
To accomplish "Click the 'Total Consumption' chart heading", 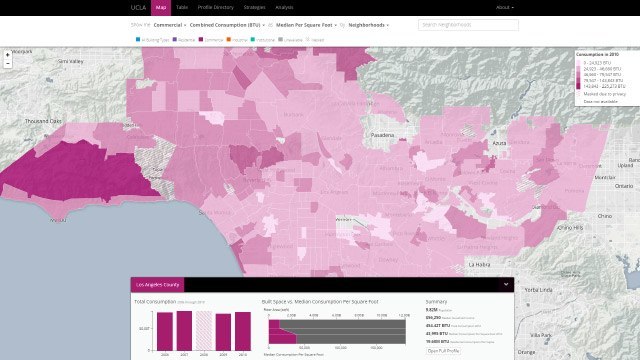I will click(x=155, y=302).
